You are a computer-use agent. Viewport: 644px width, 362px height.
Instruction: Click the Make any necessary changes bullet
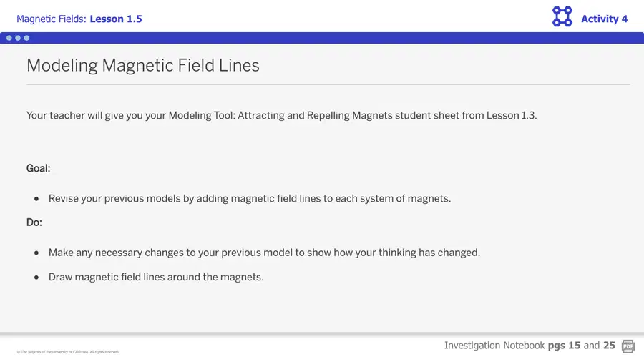tap(264, 253)
